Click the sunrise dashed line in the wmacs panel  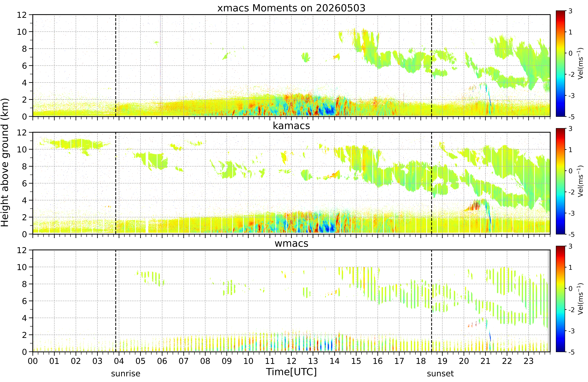point(116,301)
